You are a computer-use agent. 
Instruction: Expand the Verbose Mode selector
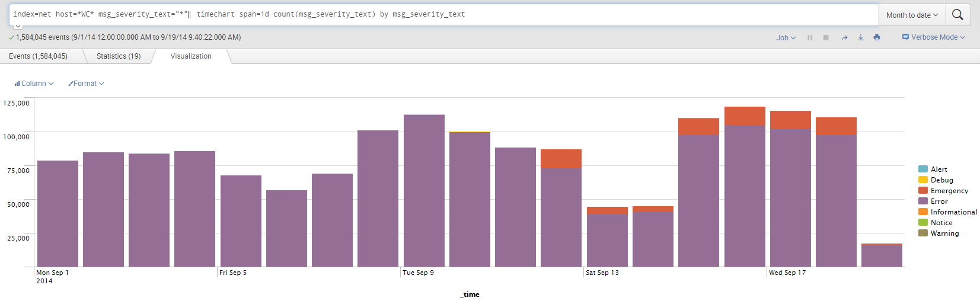[x=934, y=37]
